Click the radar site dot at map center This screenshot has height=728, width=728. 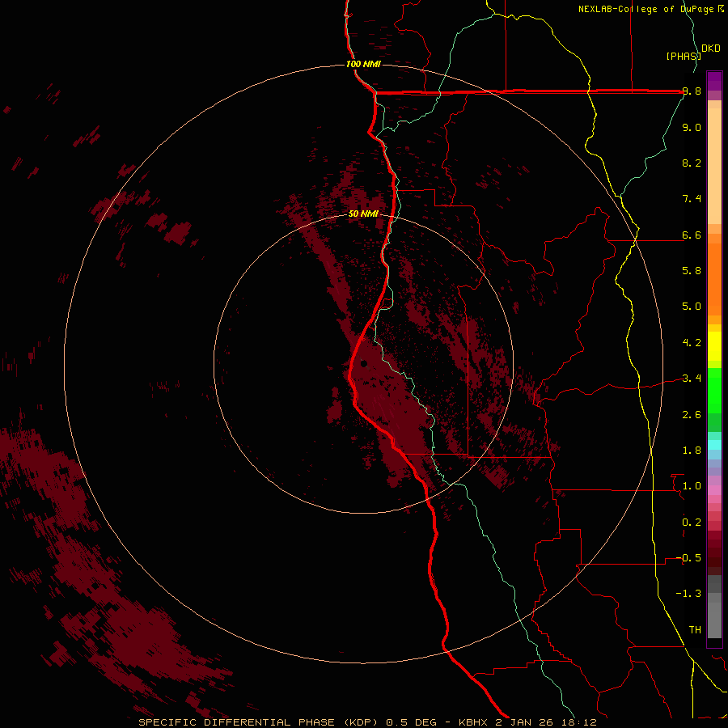point(364,364)
